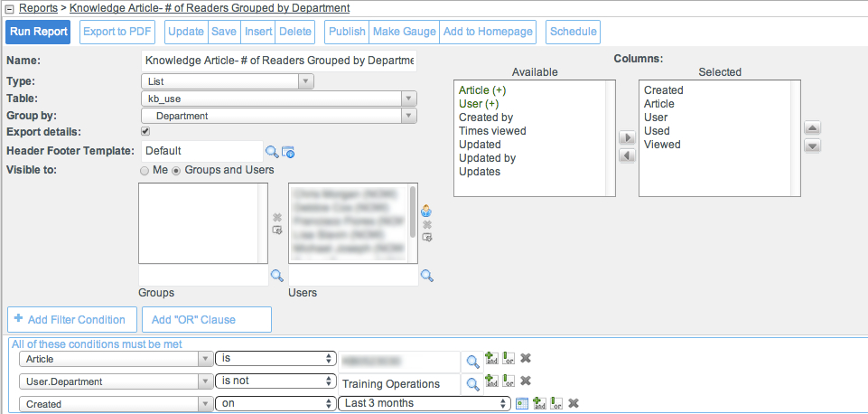Viewport: 868px width, 414px height.
Task: Save the report
Action: [224, 32]
